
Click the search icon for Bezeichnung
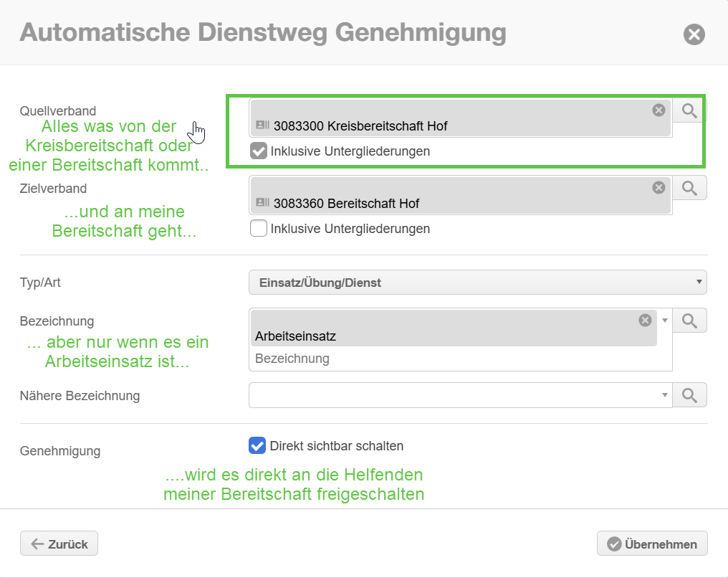[689, 321]
